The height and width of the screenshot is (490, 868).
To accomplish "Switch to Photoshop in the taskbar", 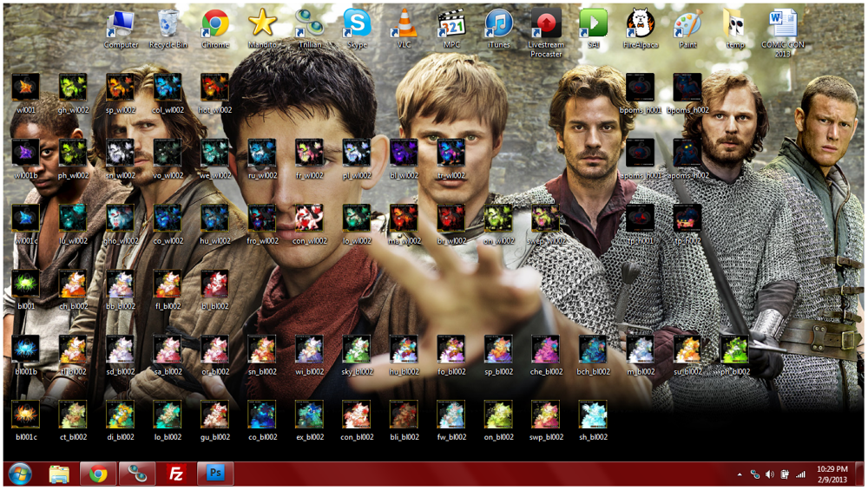I will click(x=214, y=474).
